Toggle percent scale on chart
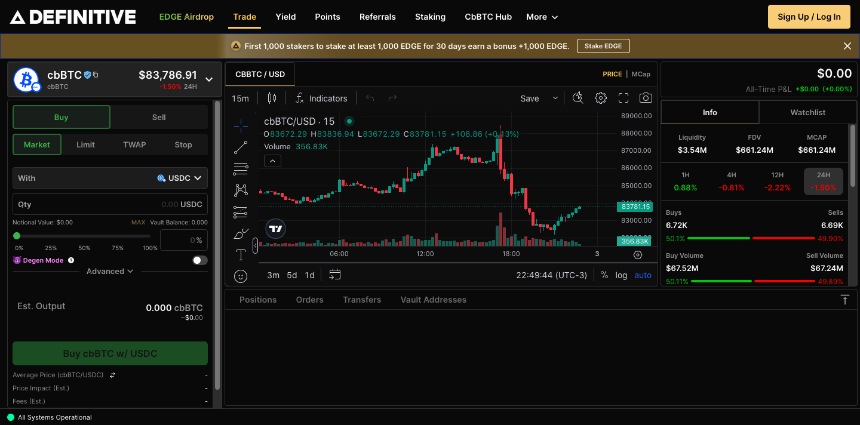The image size is (860, 425). [604, 275]
